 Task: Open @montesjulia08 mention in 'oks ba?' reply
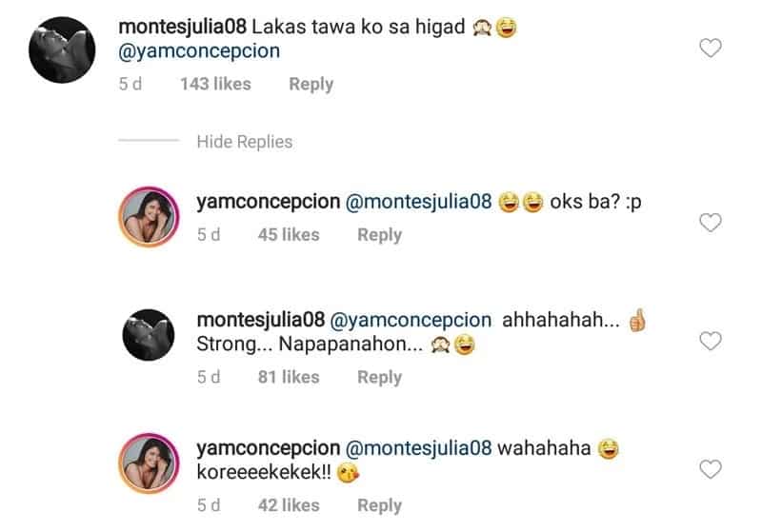point(418,202)
